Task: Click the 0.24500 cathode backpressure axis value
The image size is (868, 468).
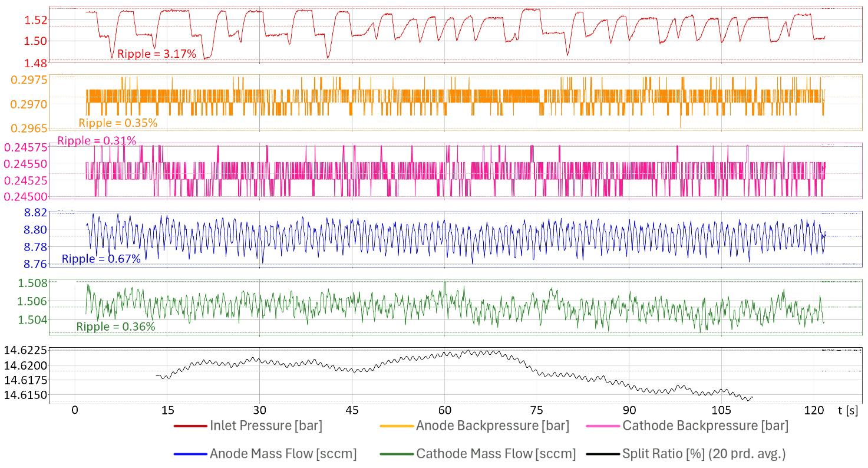Action: pyautogui.click(x=25, y=196)
